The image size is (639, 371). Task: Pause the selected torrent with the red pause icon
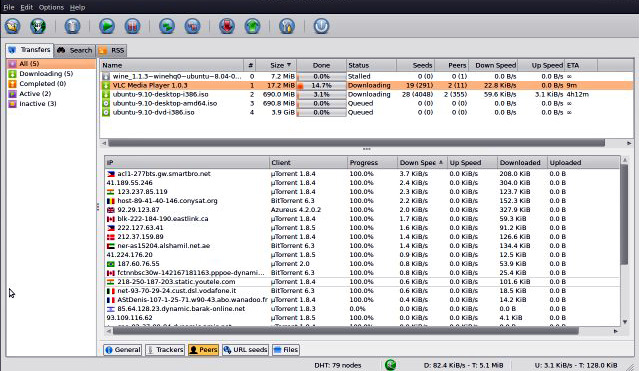coord(132,26)
